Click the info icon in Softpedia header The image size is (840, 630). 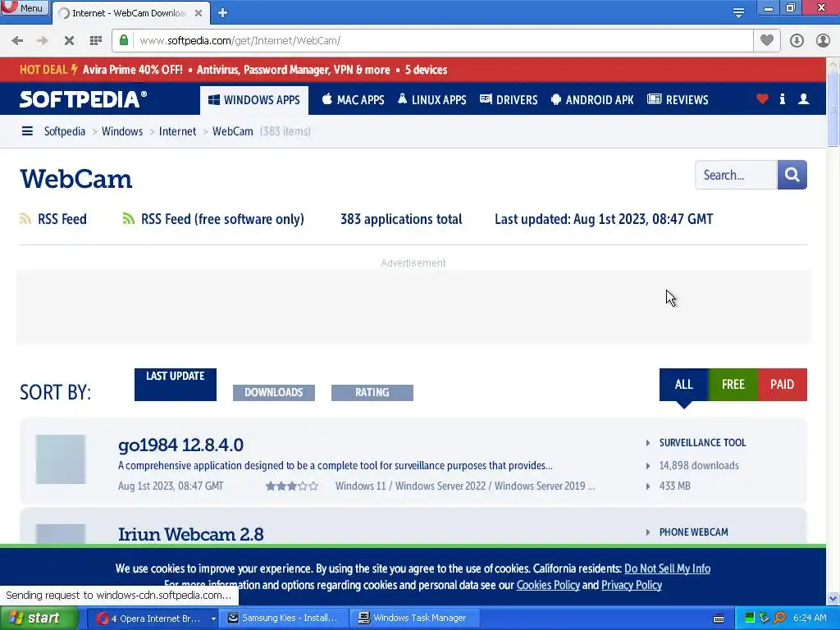782,98
